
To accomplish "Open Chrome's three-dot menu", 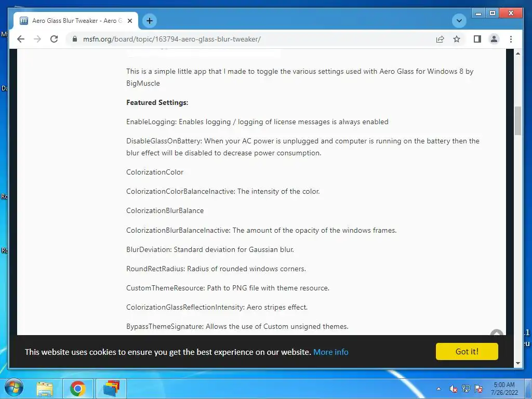I will point(511,39).
